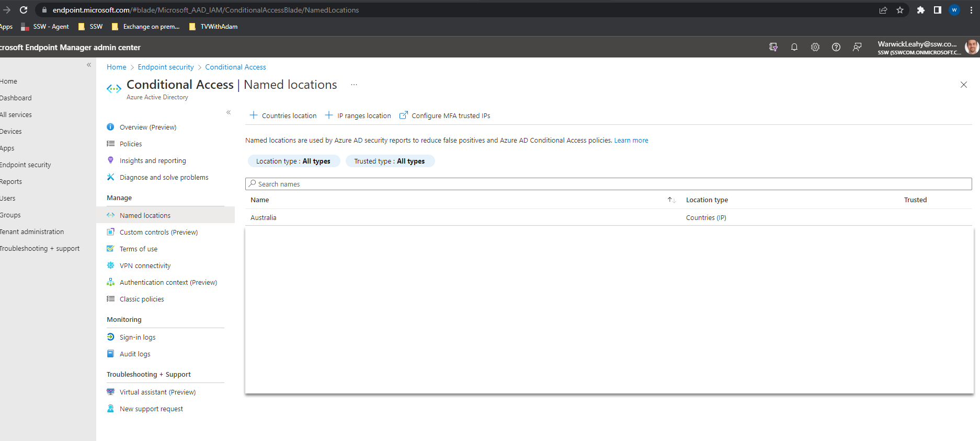Image resolution: width=980 pixels, height=441 pixels.
Task: Collapse the Conditional Access side menu
Action: click(x=229, y=112)
